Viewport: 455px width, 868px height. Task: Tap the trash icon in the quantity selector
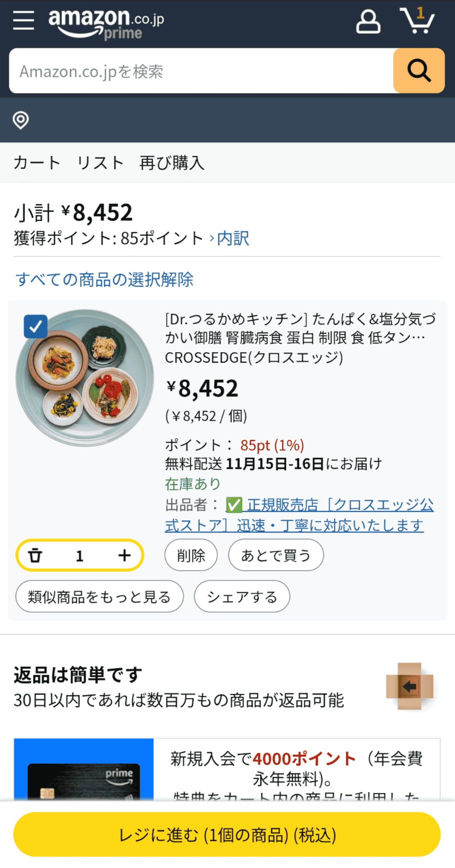click(37, 555)
